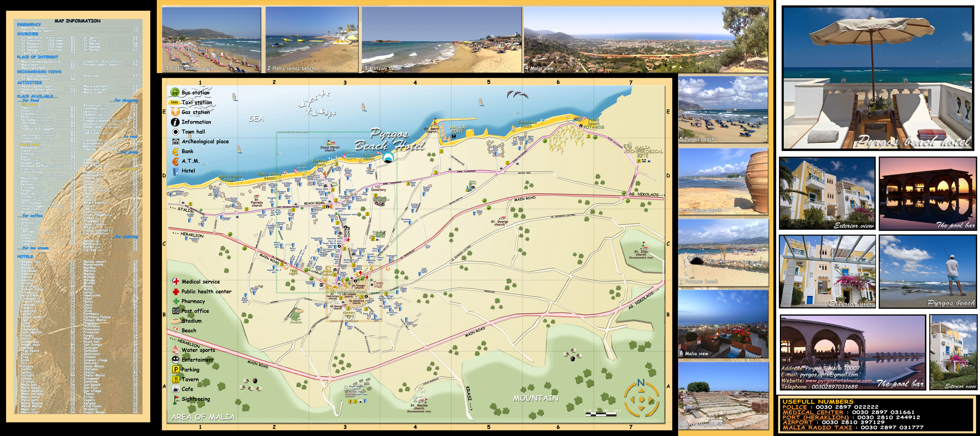Click the Taxi station legend icon
This screenshot has width=980, height=436.
[175, 102]
